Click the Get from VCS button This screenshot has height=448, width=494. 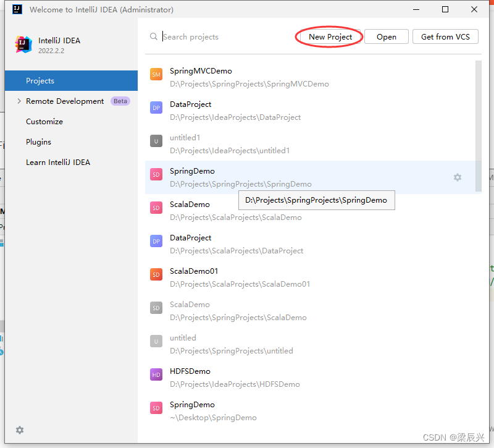(x=445, y=36)
